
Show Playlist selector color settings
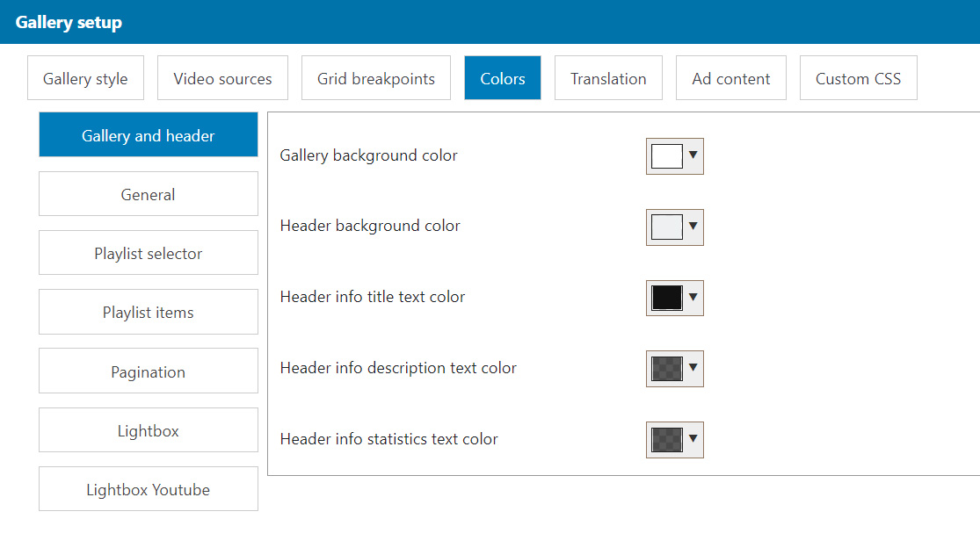pos(149,253)
